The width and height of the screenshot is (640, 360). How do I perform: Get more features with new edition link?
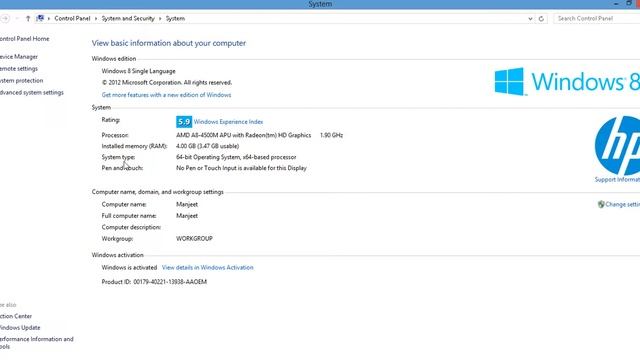[x=166, y=95]
